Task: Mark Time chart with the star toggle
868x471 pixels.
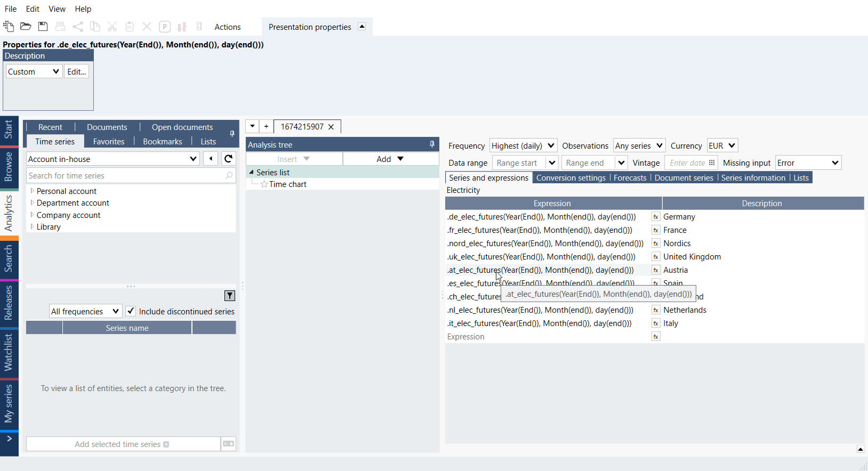Action: click(x=264, y=184)
